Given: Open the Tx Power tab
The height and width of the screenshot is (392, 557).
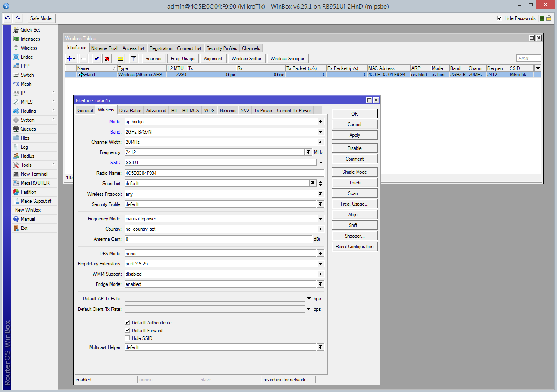Looking at the screenshot, I should (x=263, y=111).
